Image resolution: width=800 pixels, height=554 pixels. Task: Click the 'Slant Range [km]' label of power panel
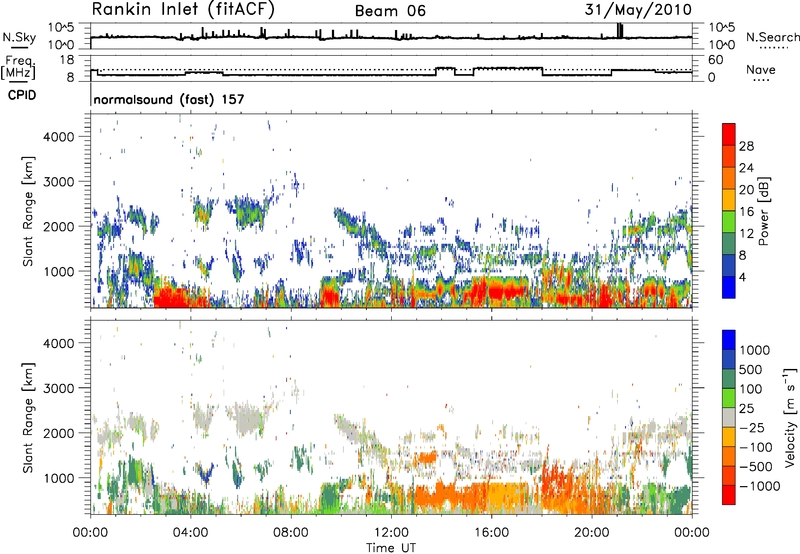tap(28, 211)
